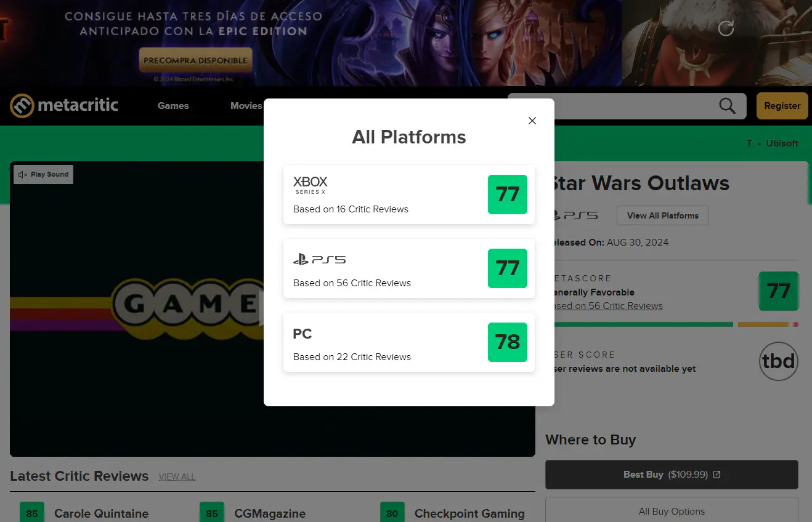Open All Buy Options
Image resolution: width=812 pixels, height=522 pixels.
pos(672,511)
